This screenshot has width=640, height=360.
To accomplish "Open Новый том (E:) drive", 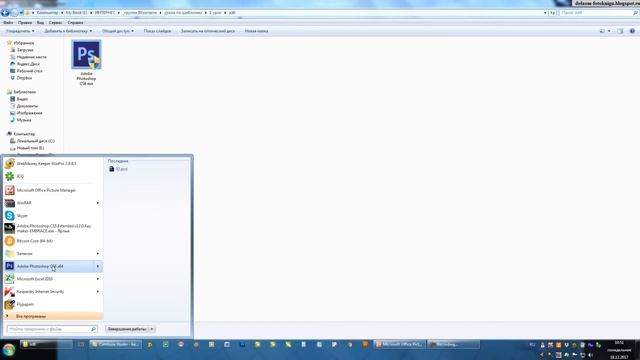I will coord(27,148).
